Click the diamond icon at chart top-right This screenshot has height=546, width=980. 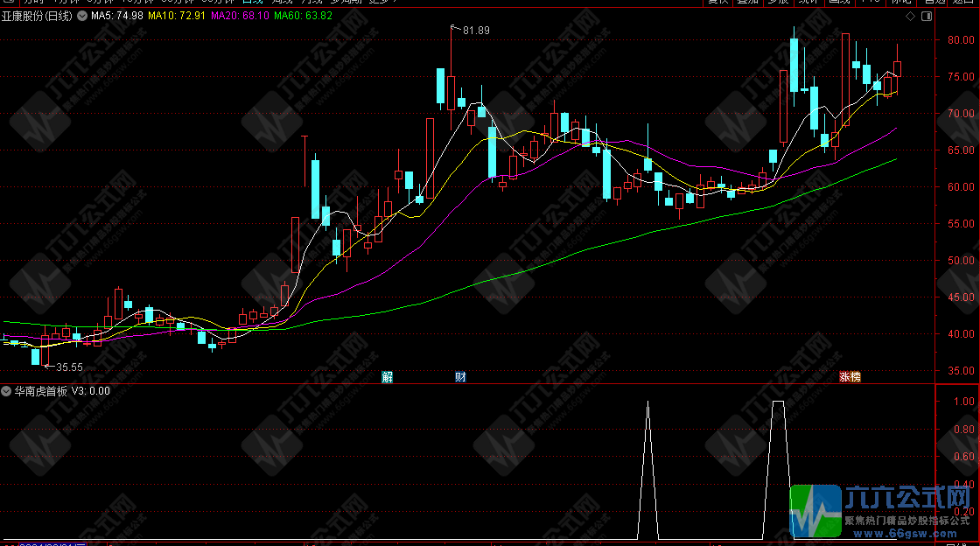(910, 16)
